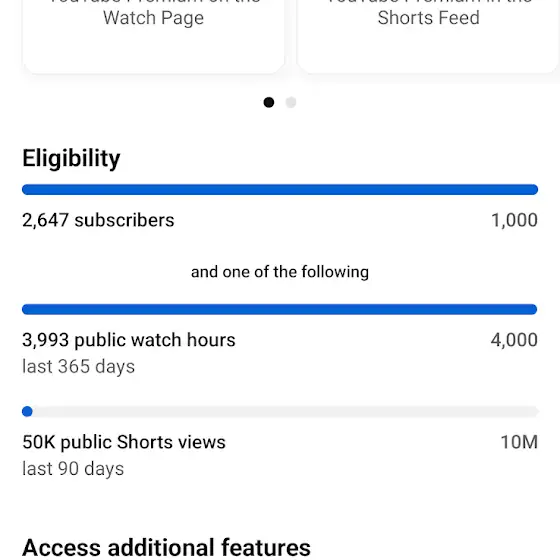Tap the Shorts Feed card title text

(x=429, y=18)
